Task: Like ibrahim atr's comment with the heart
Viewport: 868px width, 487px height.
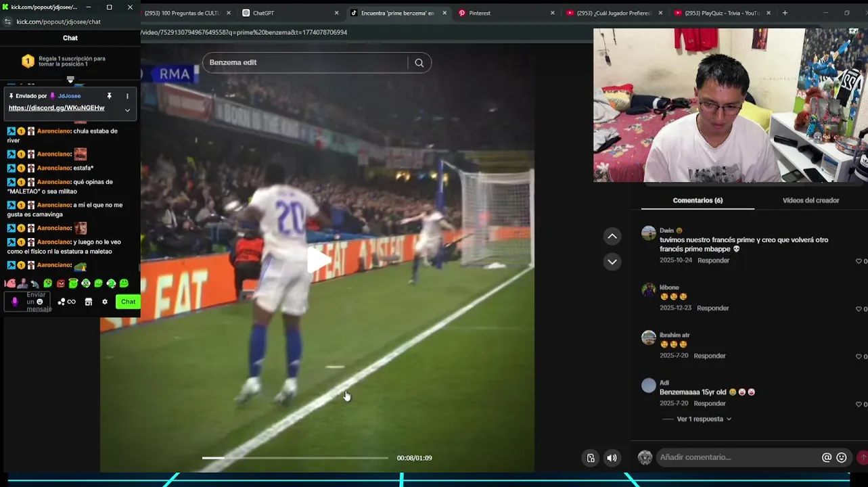Action: [x=859, y=356]
